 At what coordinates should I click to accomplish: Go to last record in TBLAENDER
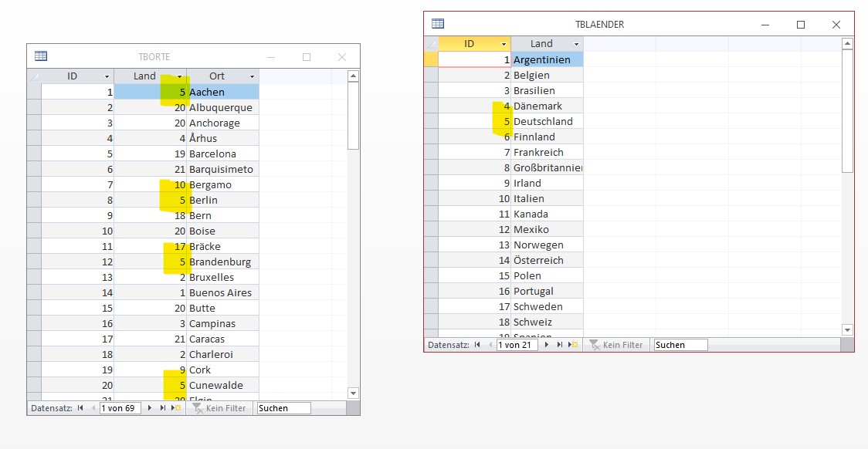point(560,345)
